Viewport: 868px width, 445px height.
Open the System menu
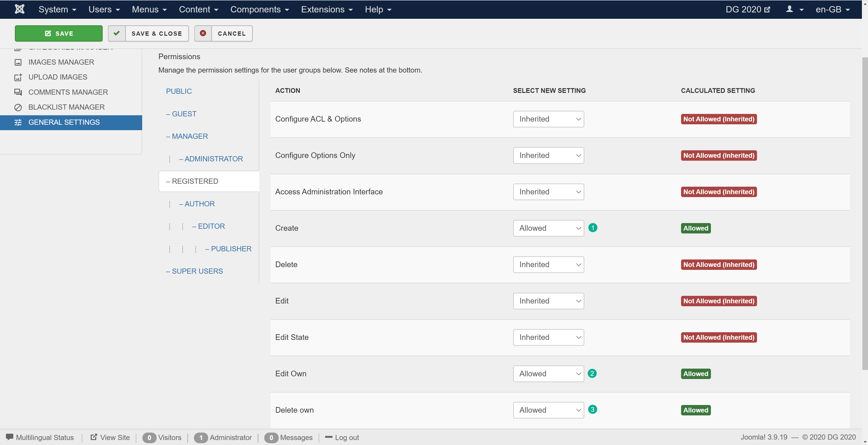pyautogui.click(x=57, y=9)
